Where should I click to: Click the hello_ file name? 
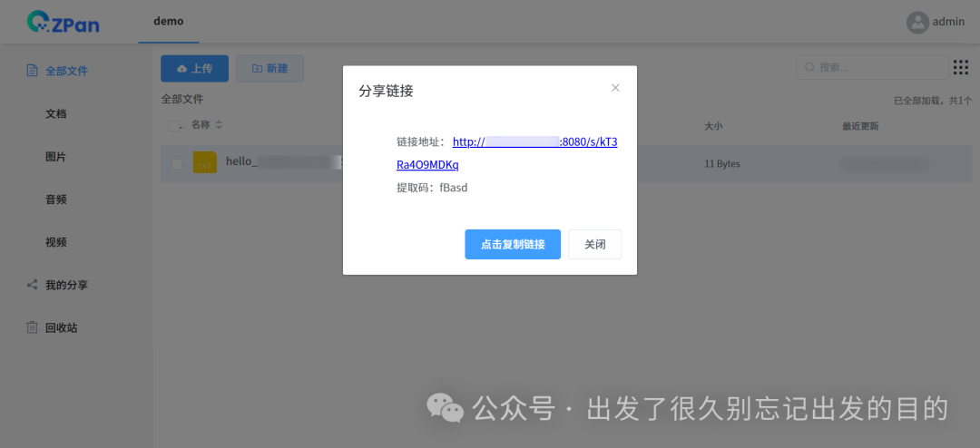[284, 161]
